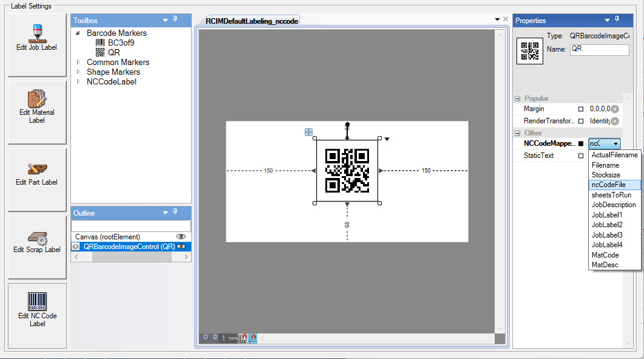Image resolution: width=644 pixels, height=359 pixels.
Task: Click the Edit Scrap Label icon
Action: (x=37, y=237)
